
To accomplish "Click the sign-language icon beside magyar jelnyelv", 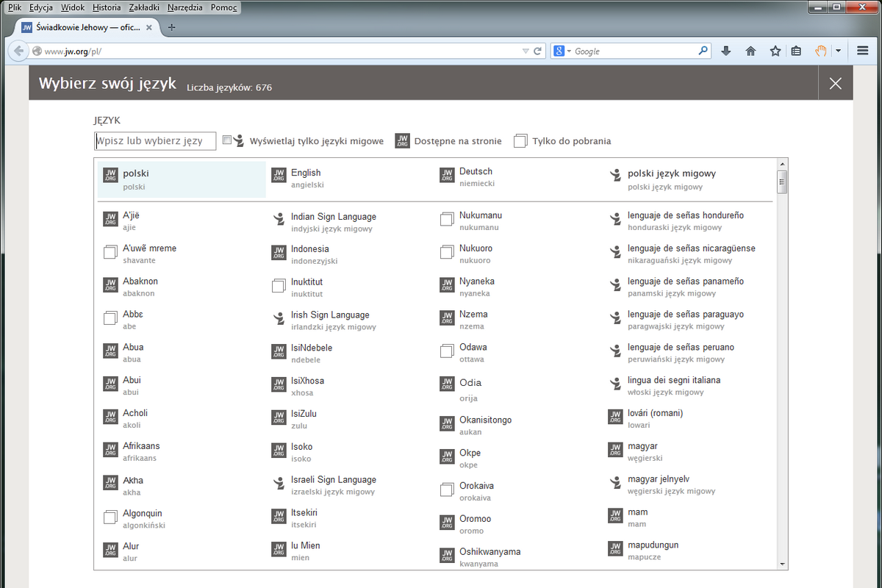I will click(616, 483).
